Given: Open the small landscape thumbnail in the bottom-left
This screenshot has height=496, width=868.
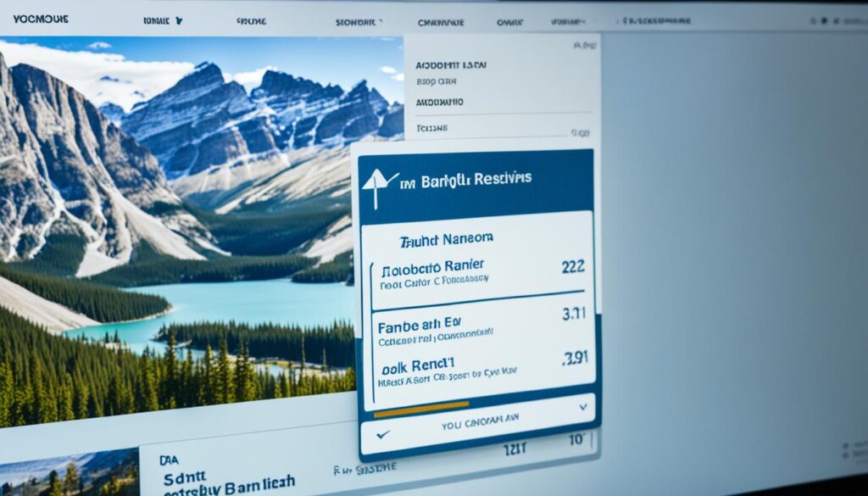Looking at the screenshot, I should [70, 474].
